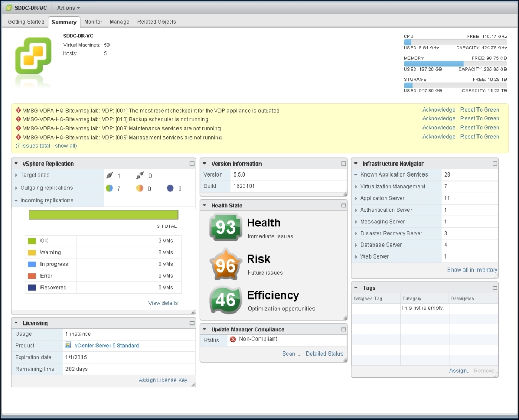Viewport: 519px width, 420px height.
Task: Open View details for incoming replications
Action: (163, 303)
